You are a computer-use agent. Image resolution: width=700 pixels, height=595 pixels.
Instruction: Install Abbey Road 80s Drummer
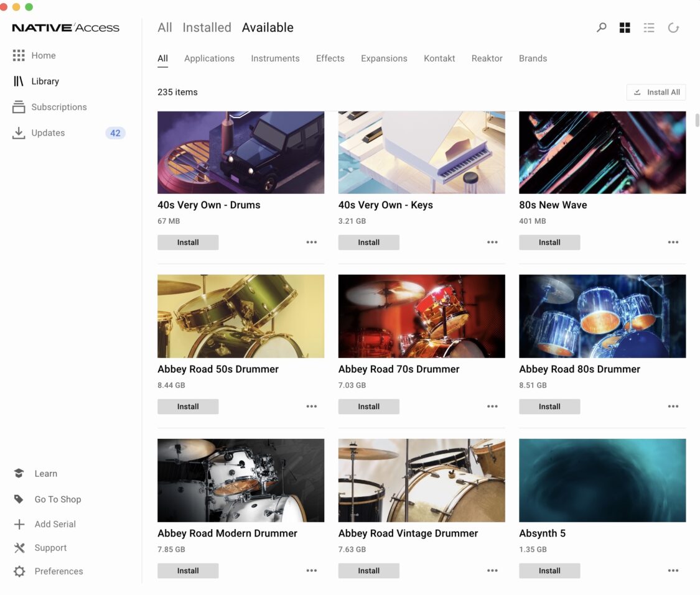(549, 407)
